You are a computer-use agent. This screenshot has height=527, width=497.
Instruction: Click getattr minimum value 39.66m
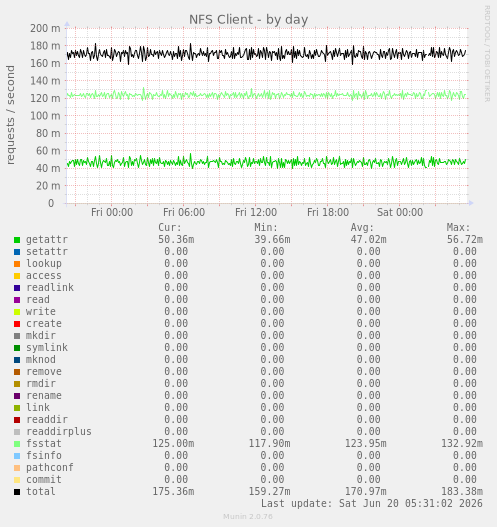272,240
